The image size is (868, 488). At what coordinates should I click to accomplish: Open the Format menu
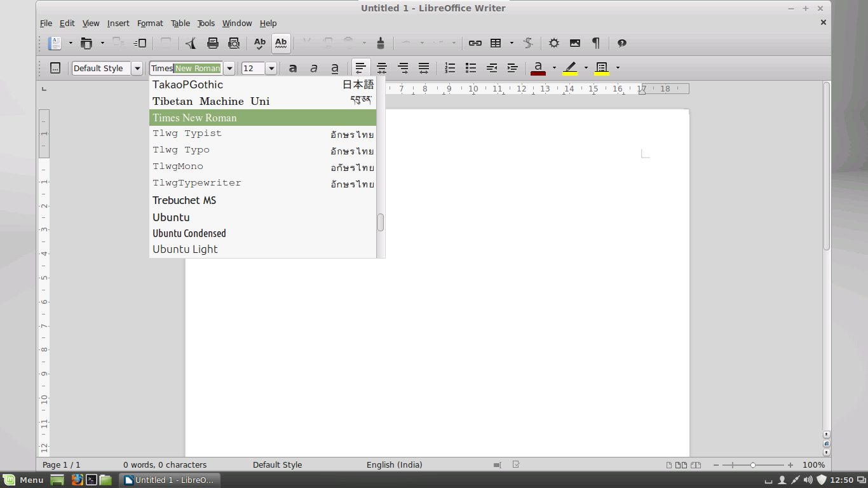tap(150, 23)
